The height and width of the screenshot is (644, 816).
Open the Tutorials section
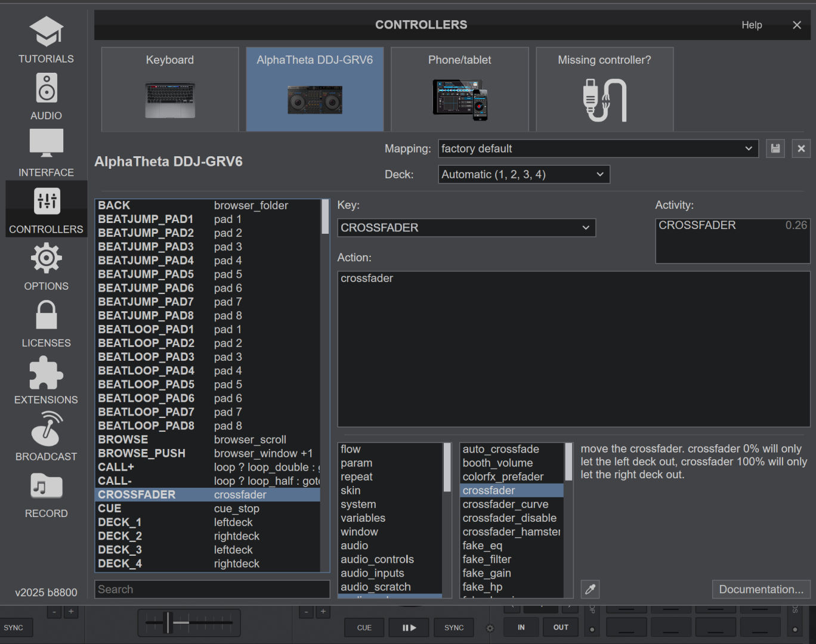(x=46, y=39)
